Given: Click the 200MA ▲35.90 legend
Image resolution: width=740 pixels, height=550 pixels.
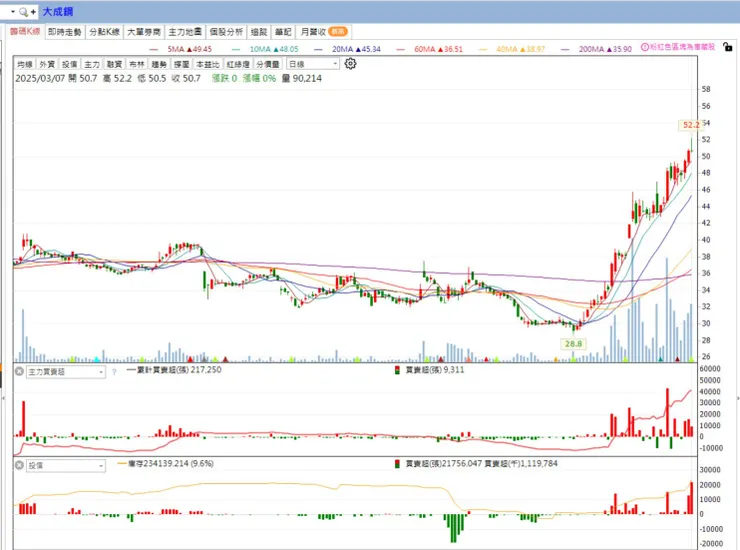Looking at the screenshot, I should (605, 49).
